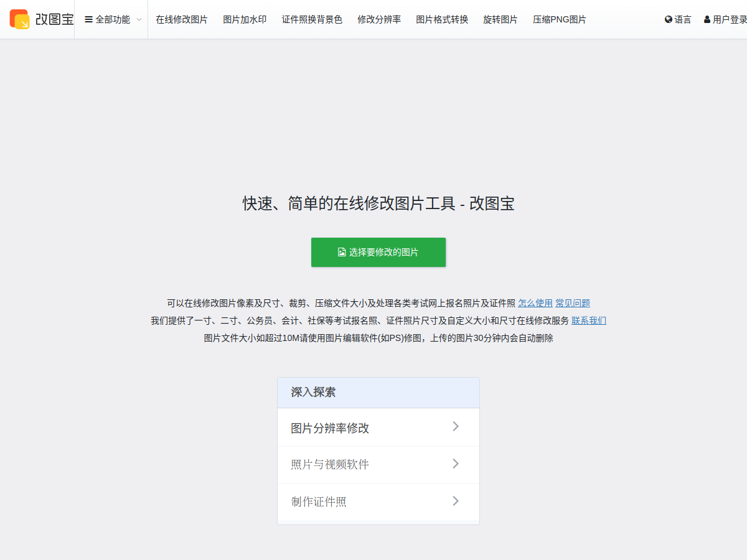The image size is (747, 560).
Task: Open 修改分辨率 in the nav bar
Action: tap(379, 19)
